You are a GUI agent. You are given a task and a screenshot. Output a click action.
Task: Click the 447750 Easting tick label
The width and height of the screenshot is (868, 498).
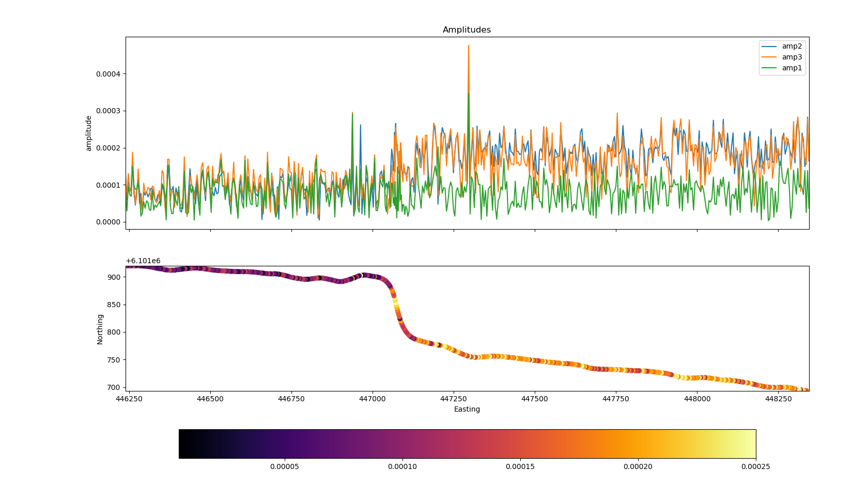pos(616,399)
